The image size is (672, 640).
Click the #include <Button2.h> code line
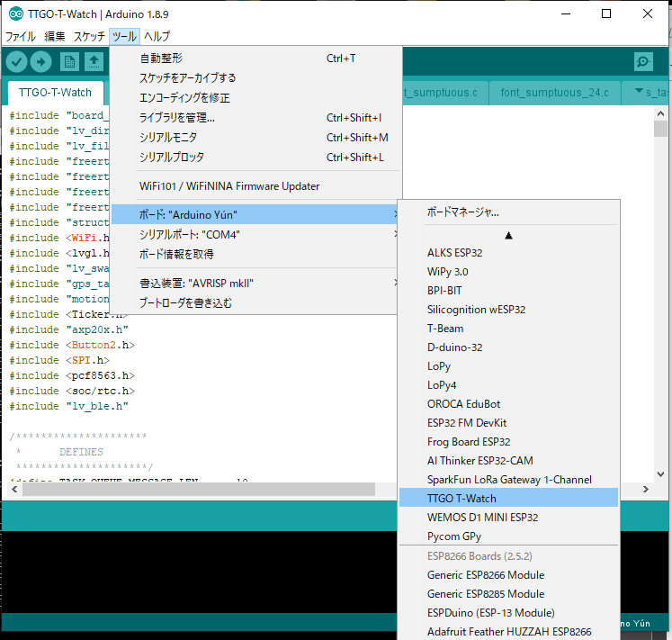72,345
